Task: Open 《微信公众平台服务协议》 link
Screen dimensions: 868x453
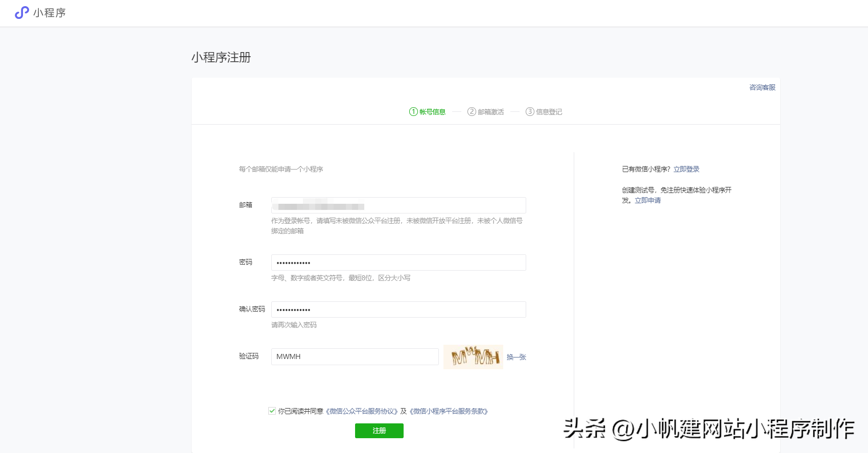Action: (x=361, y=411)
